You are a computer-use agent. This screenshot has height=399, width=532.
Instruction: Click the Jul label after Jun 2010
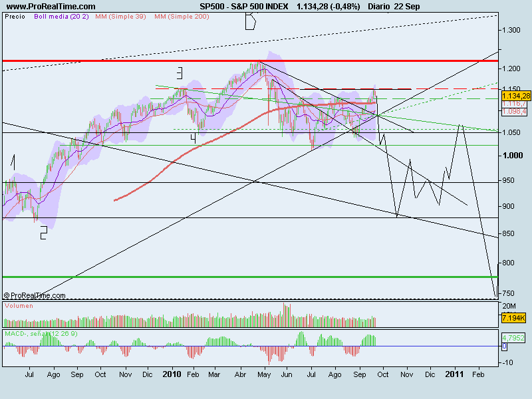(x=311, y=374)
